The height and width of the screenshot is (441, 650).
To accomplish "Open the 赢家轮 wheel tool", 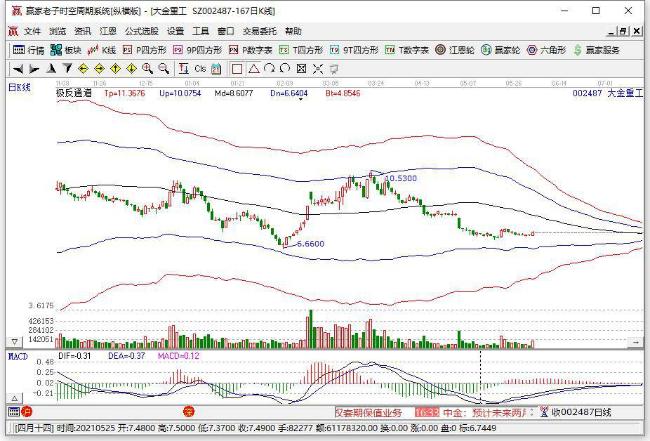I will point(500,50).
